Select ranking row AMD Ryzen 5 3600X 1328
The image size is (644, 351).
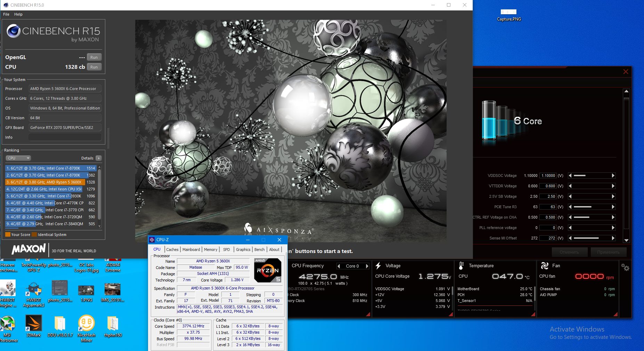(51, 182)
